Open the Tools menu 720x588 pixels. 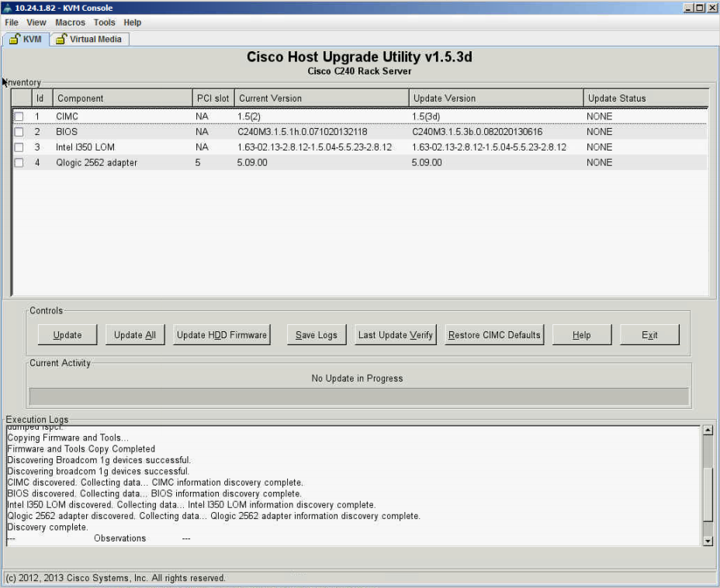pos(105,22)
